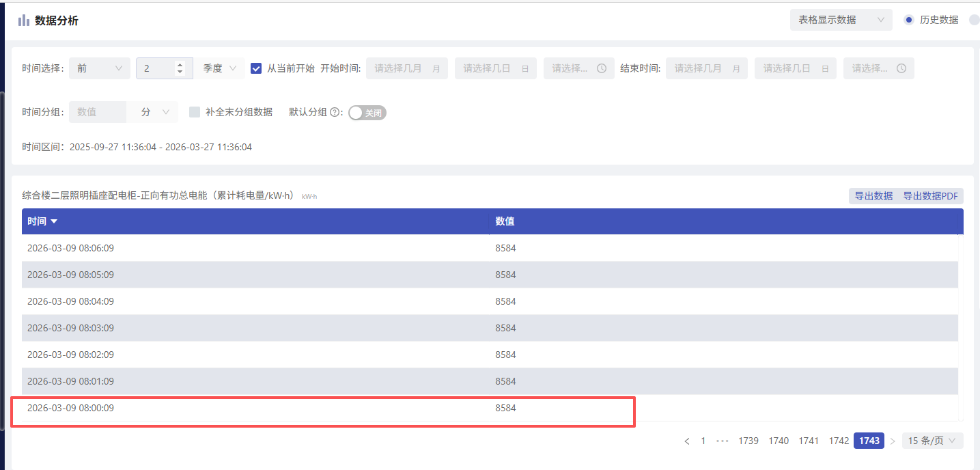Select the 历史数据 radio button
Viewport: 980px width, 470px height.
click(x=908, y=20)
